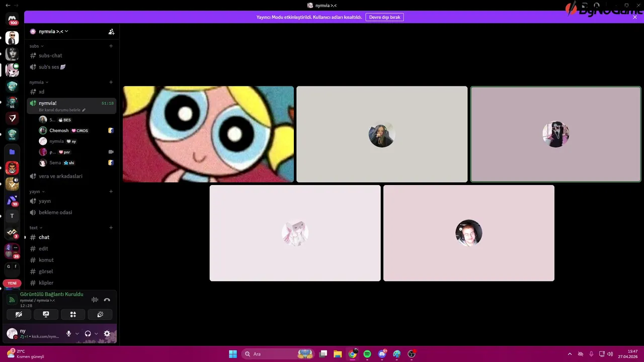Screen dimensions: 644x362
Task: Add a channel to text category
Action: pos(111,228)
